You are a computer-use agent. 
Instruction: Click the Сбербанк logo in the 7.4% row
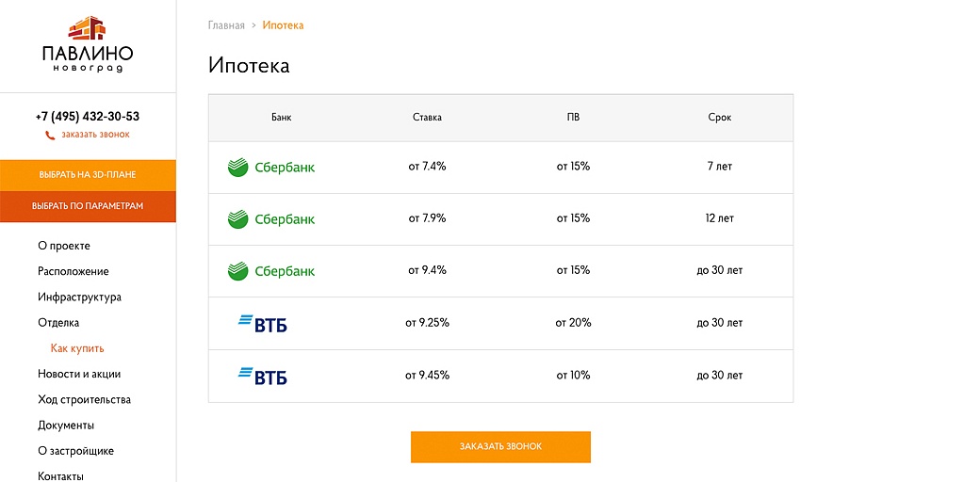271,168
